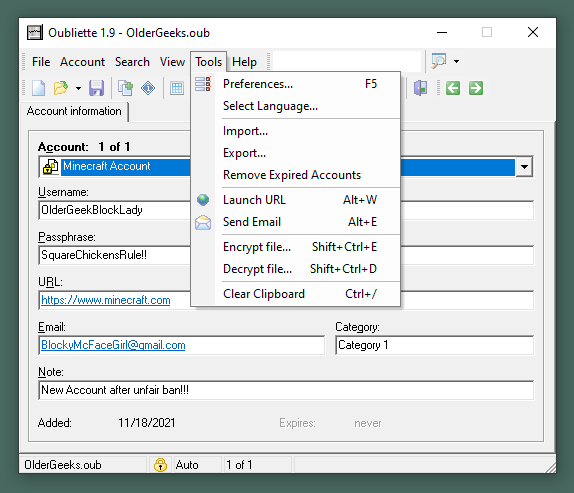Open the Account menu
Screen dimensions: 574x493
[x=82, y=62]
